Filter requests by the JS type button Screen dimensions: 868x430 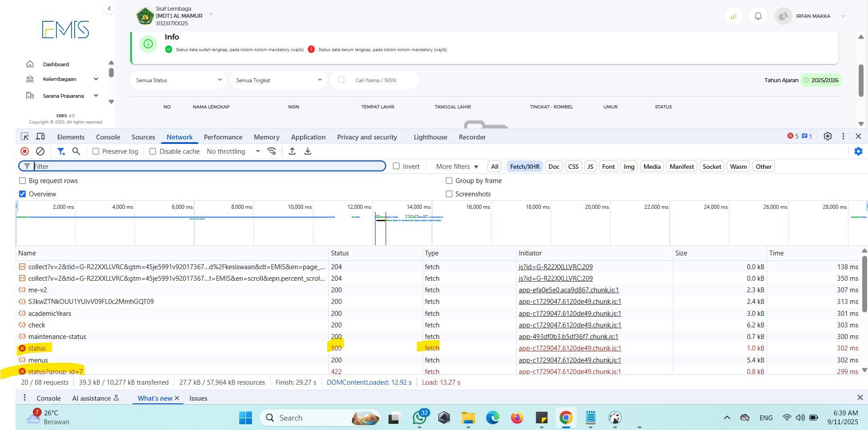[590, 167]
